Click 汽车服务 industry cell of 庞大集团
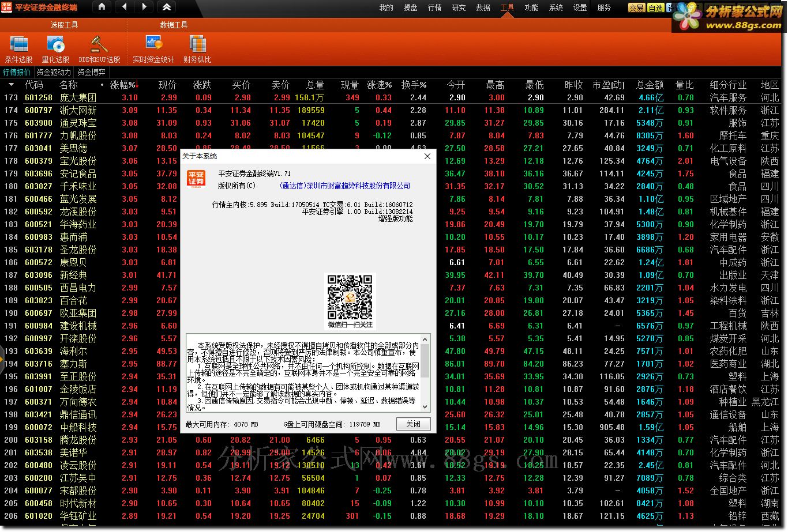 point(728,97)
